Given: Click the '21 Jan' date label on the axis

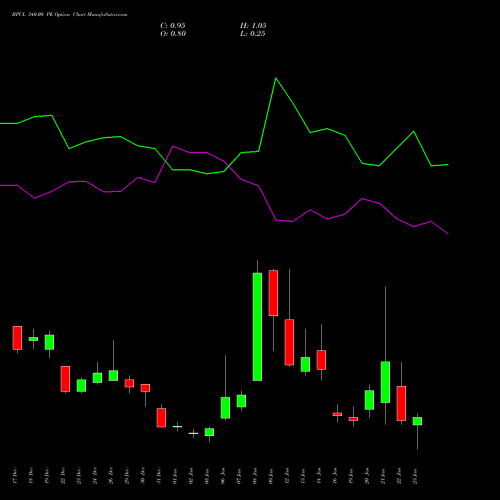Looking at the screenshot, I should coord(383,476).
